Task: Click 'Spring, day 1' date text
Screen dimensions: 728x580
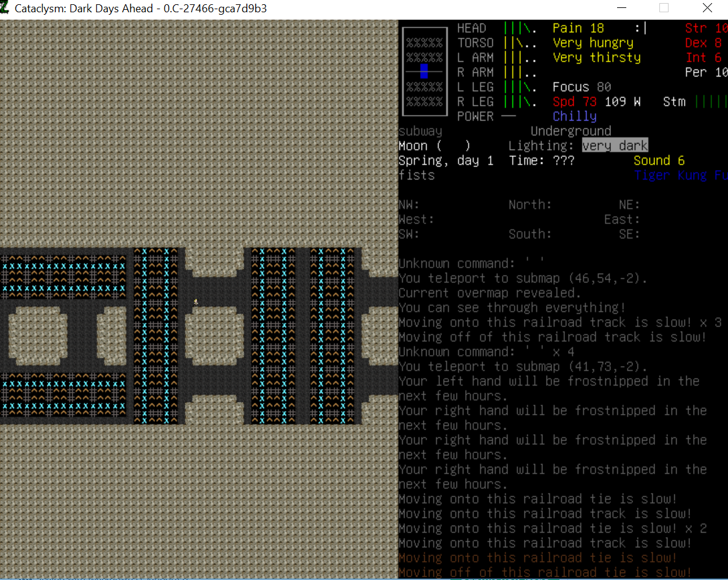Action: coord(446,160)
